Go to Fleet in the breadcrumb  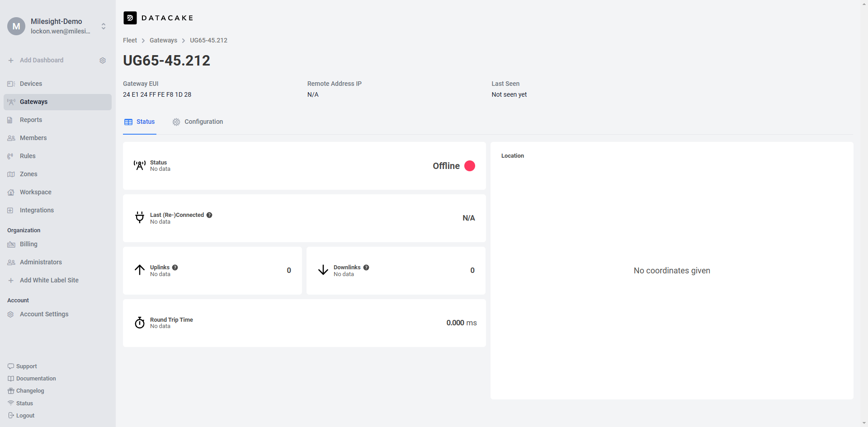coord(130,40)
